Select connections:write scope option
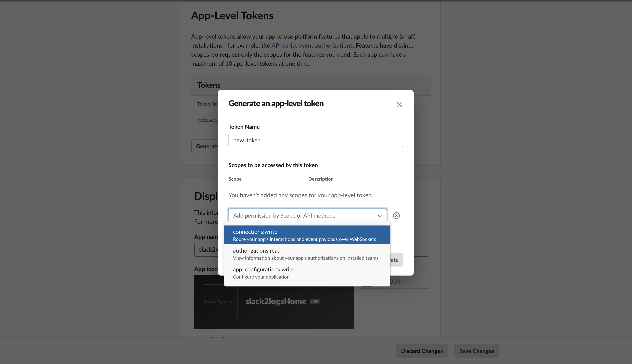 307,235
